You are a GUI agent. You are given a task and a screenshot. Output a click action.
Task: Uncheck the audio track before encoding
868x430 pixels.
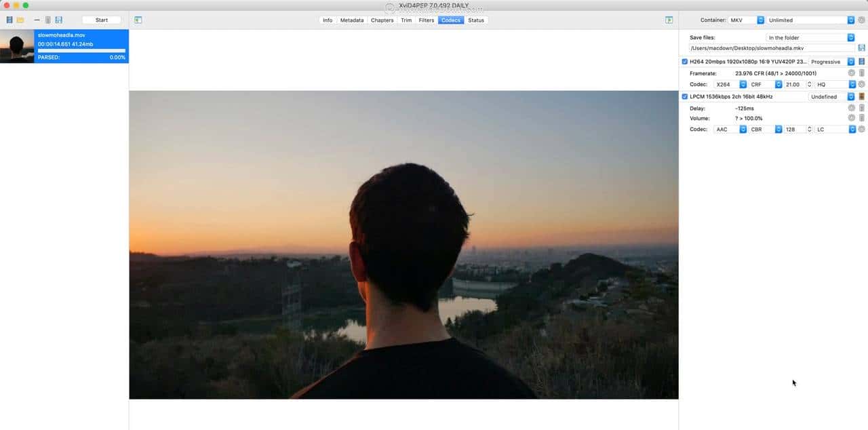point(684,96)
